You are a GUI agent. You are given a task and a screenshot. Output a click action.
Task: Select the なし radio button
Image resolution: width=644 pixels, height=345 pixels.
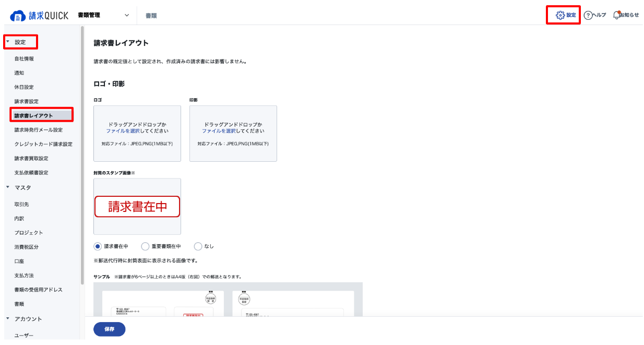[x=198, y=246]
